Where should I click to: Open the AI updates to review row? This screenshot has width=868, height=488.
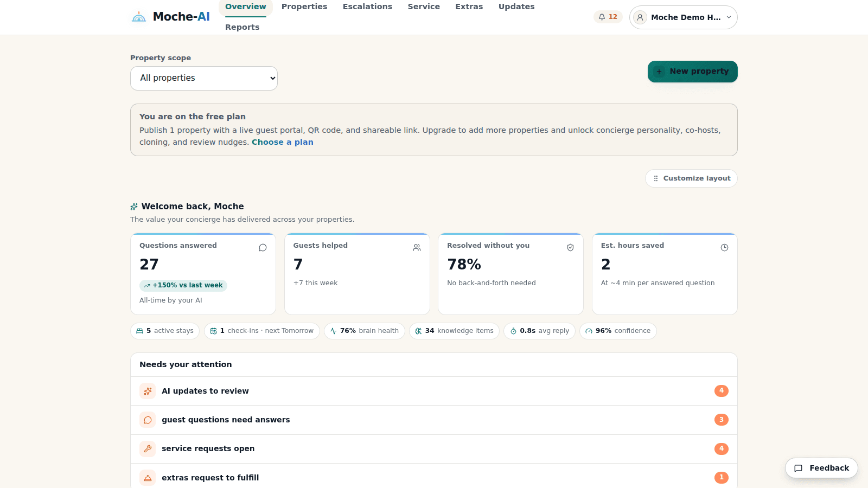[x=434, y=391]
